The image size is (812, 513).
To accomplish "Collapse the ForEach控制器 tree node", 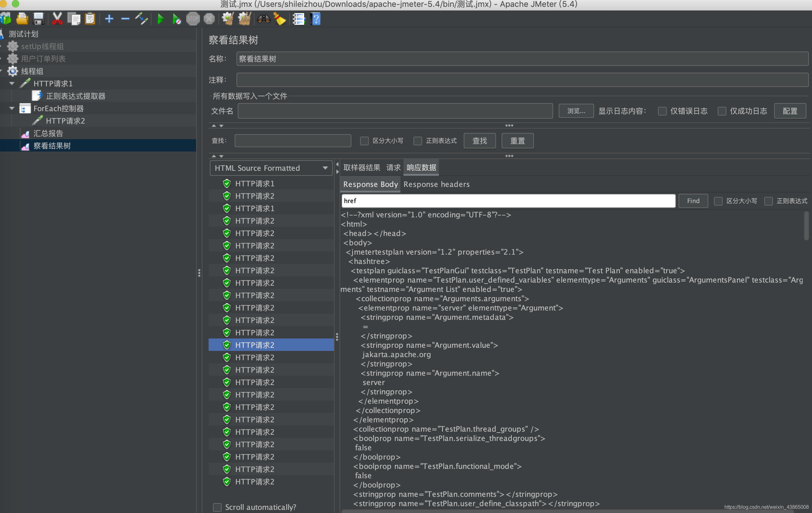I will coord(12,108).
